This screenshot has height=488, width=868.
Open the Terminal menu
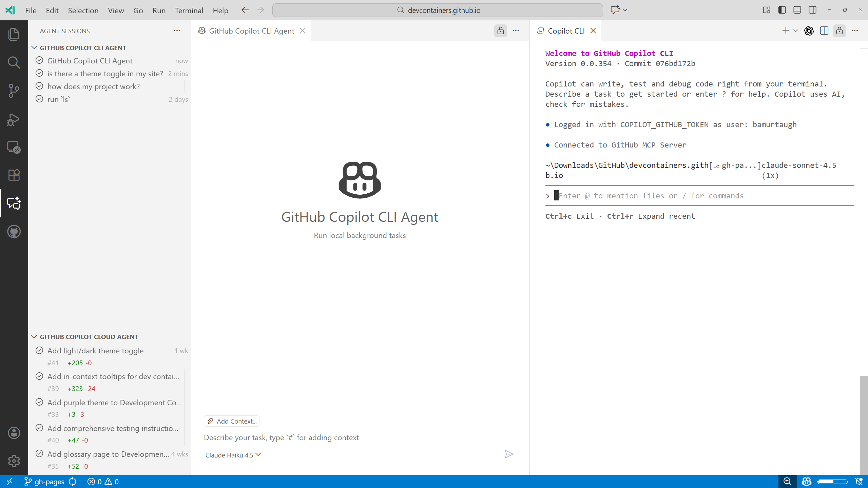pos(189,10)
